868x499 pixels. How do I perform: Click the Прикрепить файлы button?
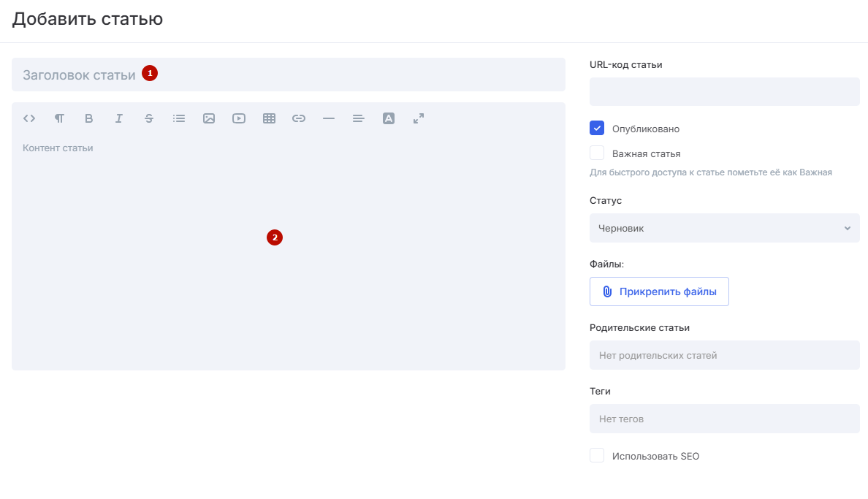[x=659, y=292]
